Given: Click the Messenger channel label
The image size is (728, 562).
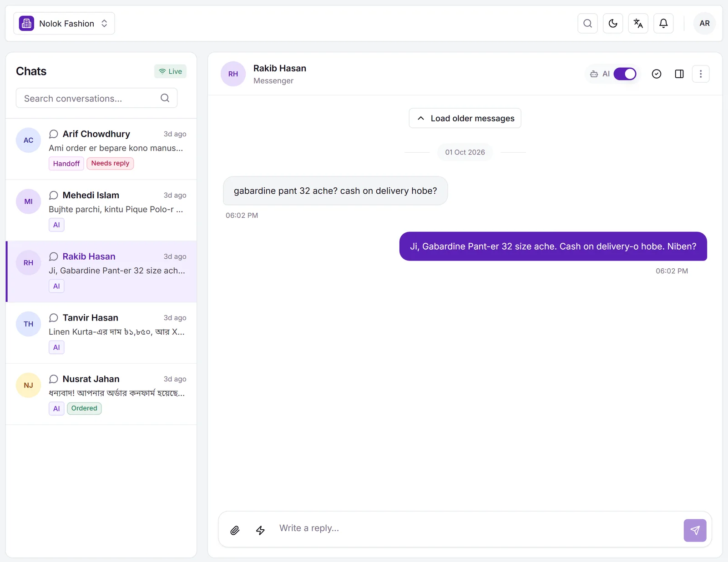Looking at the screenshot, I should (273, 81).
